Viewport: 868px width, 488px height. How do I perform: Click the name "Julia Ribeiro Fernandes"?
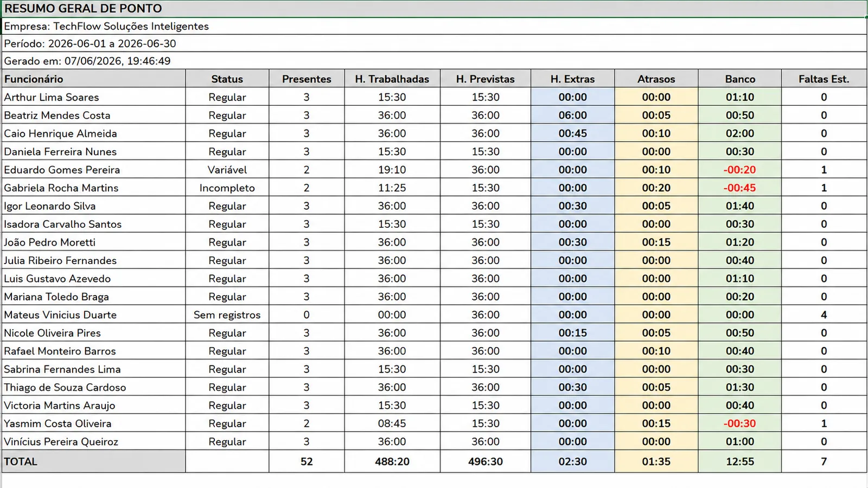(x=60, y=260)
